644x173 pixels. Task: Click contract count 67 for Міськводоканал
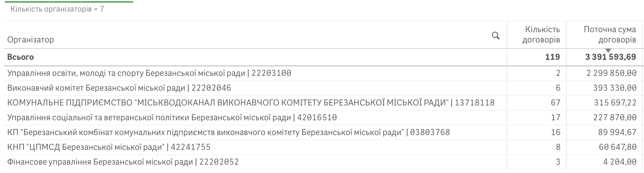point(555,103)
